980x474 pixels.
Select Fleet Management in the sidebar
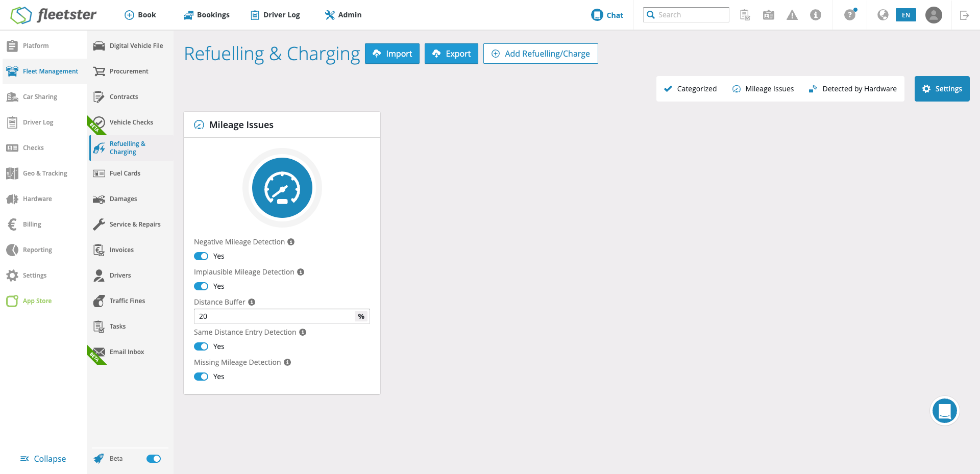[x=43, y=71]
